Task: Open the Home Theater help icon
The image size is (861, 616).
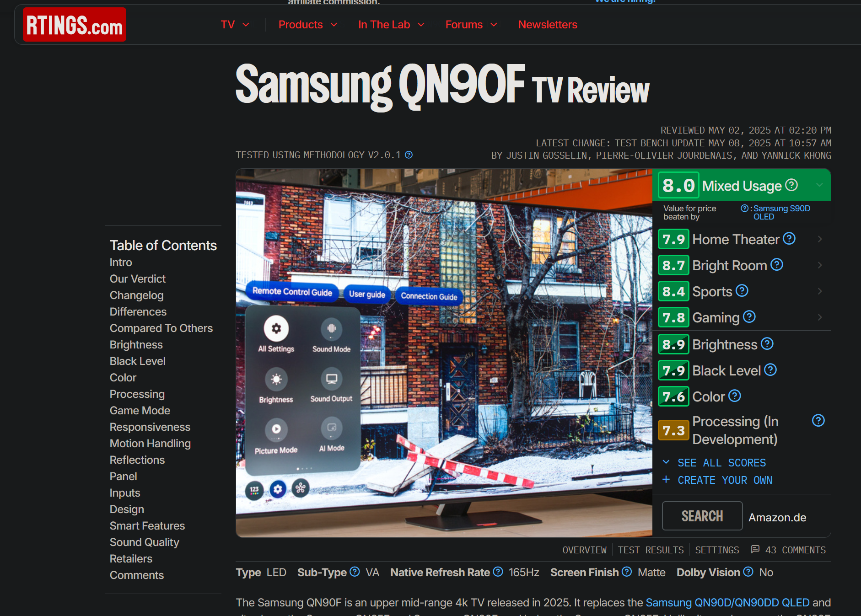Action: (789, 238)
